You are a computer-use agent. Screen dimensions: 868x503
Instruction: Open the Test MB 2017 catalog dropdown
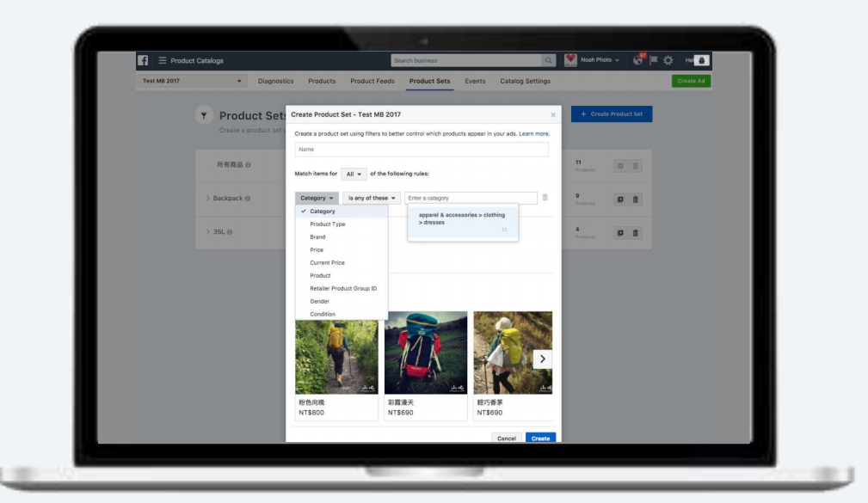(192, 81)
